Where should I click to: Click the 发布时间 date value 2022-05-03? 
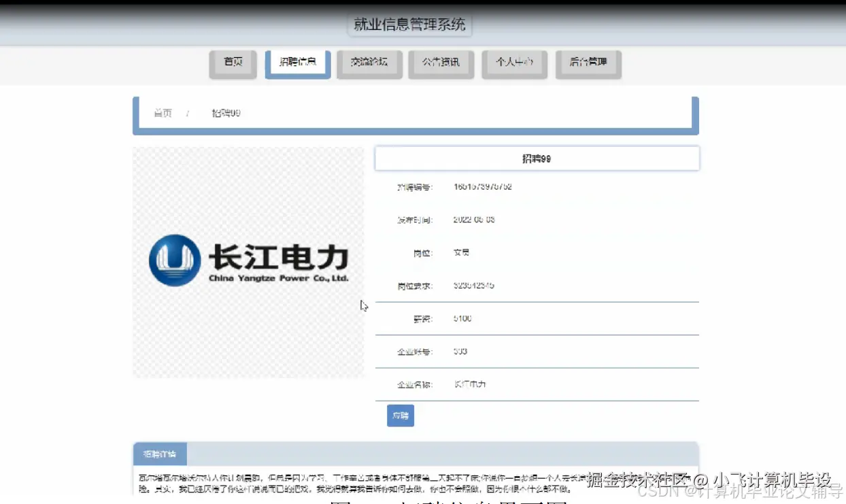point(474,220)
